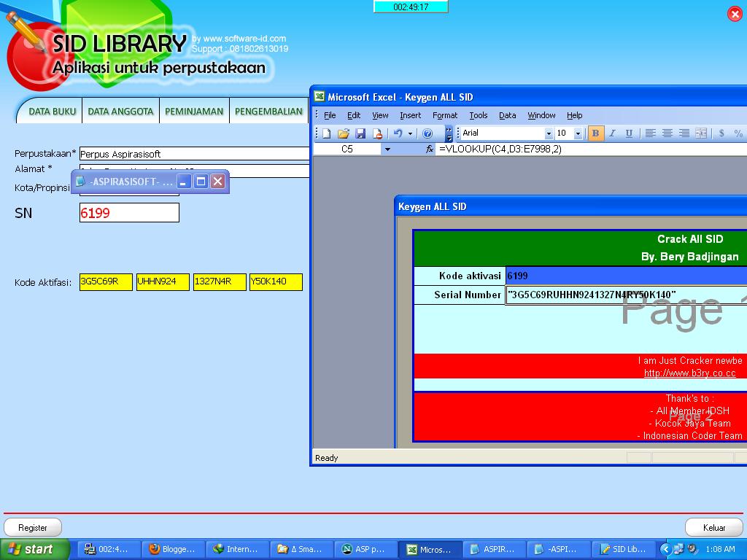The width and height of the screenshot is (747, 560).
Task: Click the SN field showing 6199
Action: pyautogui.click(x=129, y=213)
